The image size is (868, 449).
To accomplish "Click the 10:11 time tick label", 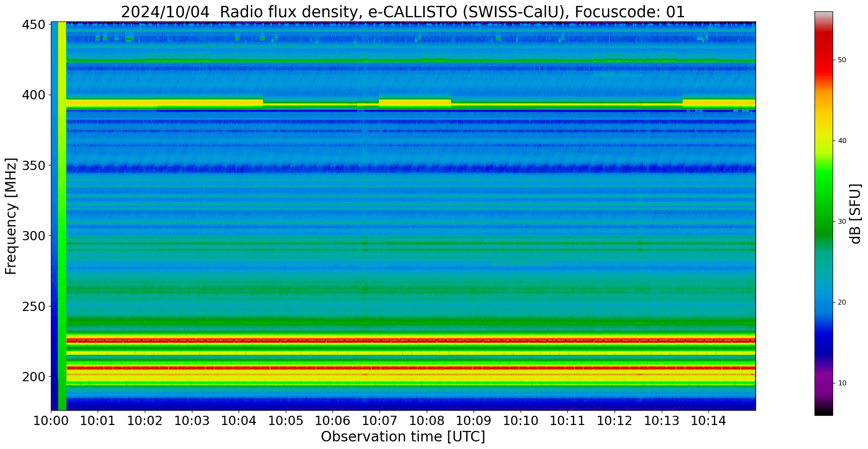I will coord(568,421).
